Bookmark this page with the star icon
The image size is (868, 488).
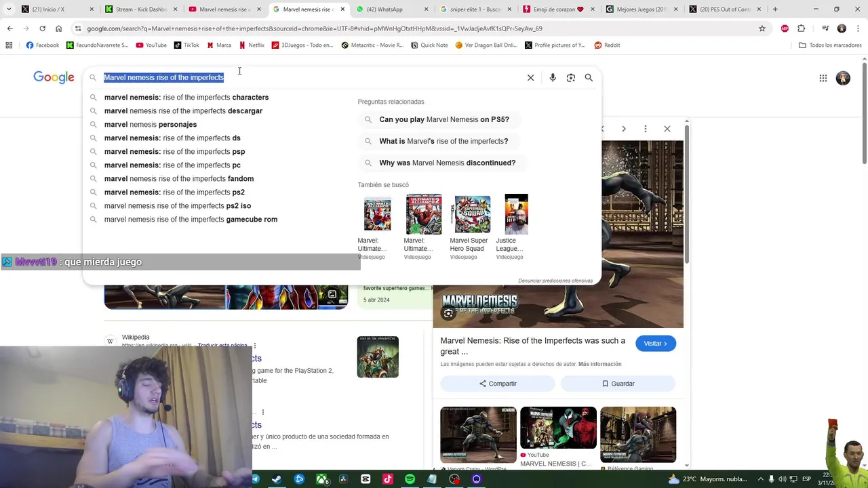click(762, 28)
